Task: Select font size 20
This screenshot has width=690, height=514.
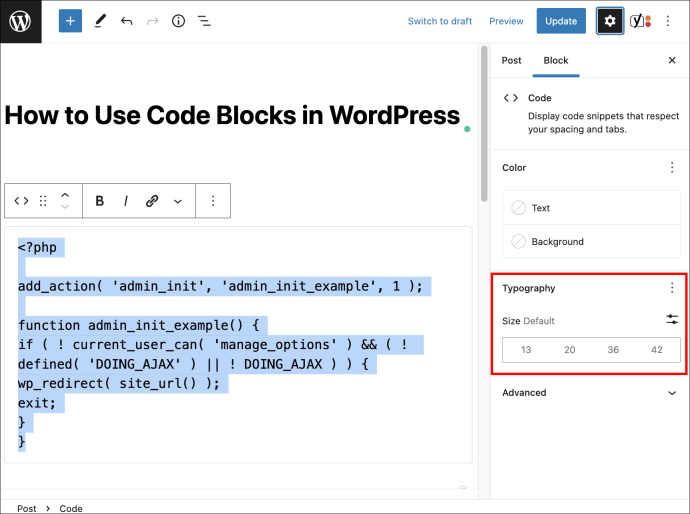Action: click(569, 350)
